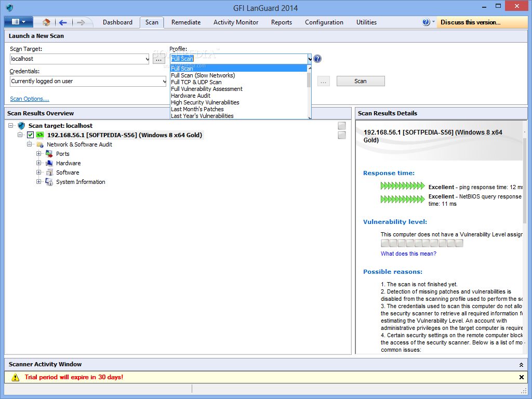This screenshot has width=532, height=399.
Task: Collapse the 192.168.56.1 computer node
Action: tap(20, 135)
